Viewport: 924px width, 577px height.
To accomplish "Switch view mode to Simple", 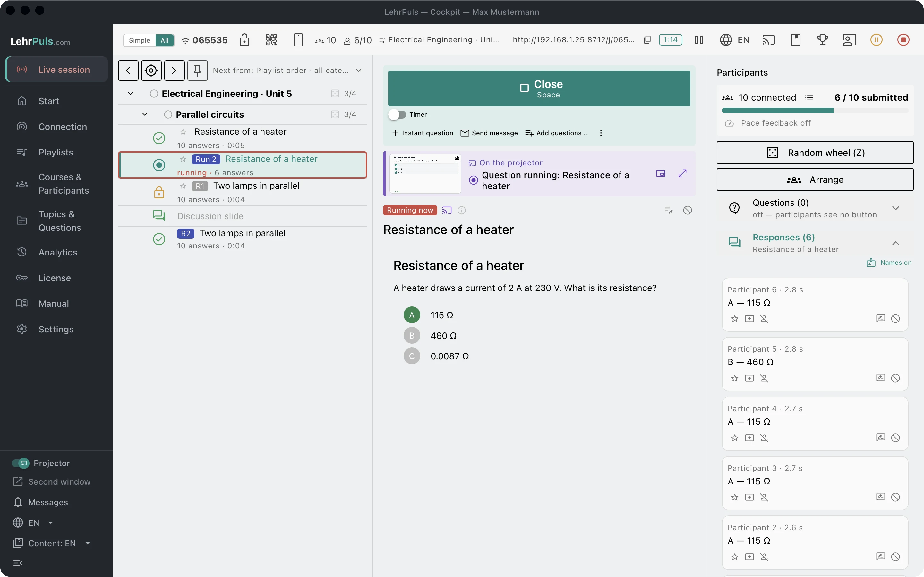I will tap(139, 40).
